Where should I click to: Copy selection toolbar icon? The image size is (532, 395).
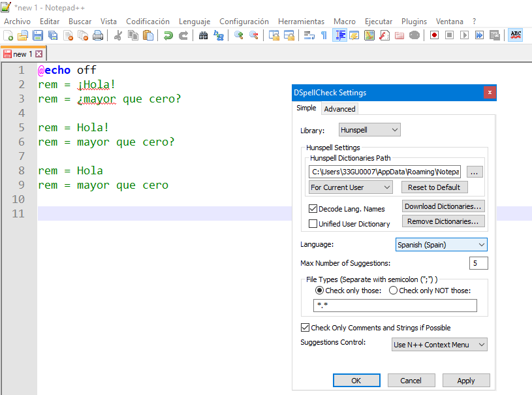133,35
